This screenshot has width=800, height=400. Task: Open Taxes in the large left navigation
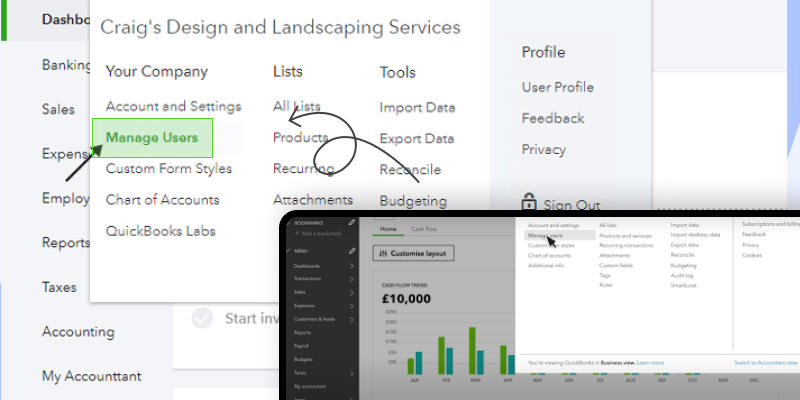tap(59, 287)
